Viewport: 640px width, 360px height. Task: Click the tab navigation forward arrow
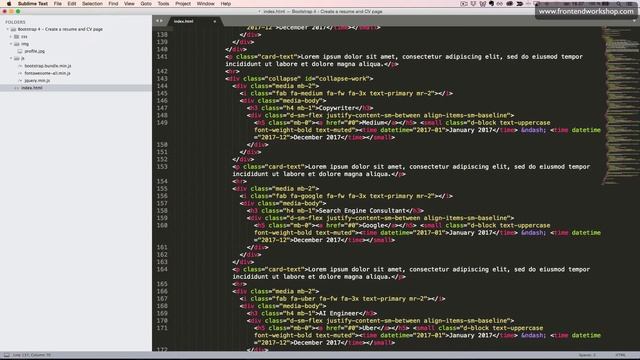[161, 21]
